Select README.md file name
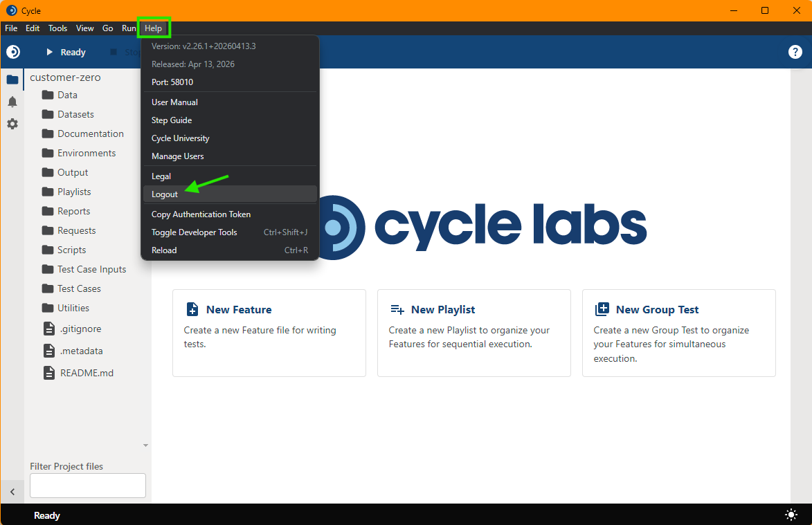The height and width of the screenshot is (525, 812). [x=87, y=373]
